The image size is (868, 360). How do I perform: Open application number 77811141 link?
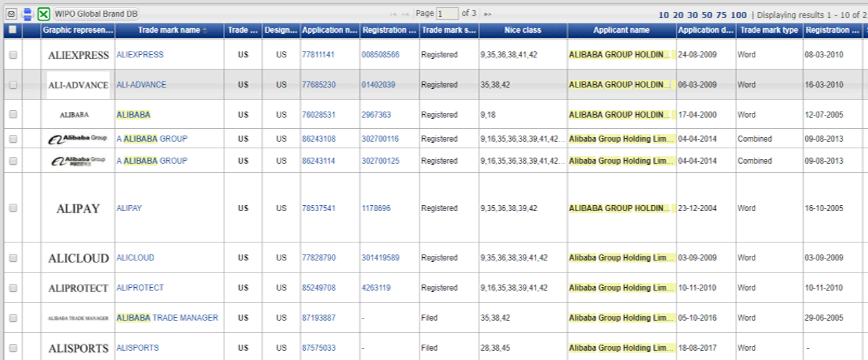click(318, 55)
